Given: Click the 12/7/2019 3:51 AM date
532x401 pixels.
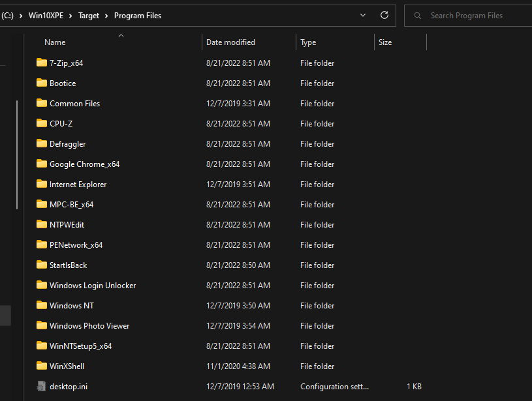Looking at the screenshot, I should (x=238, y=185).
